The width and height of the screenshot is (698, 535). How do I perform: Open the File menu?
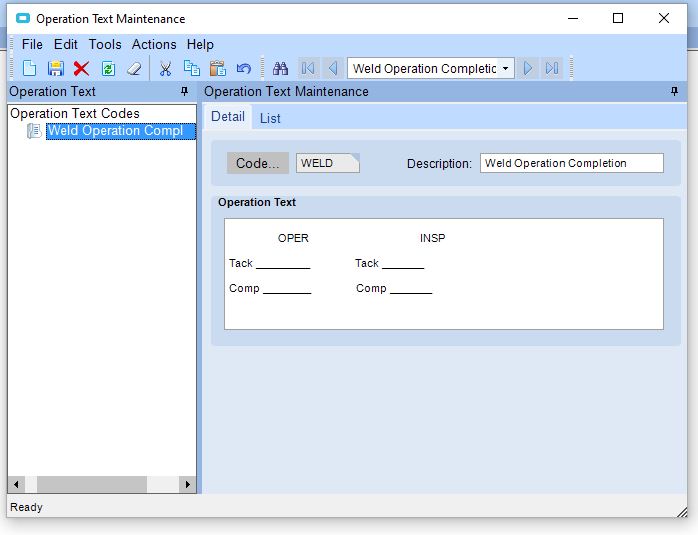point(32,45)
